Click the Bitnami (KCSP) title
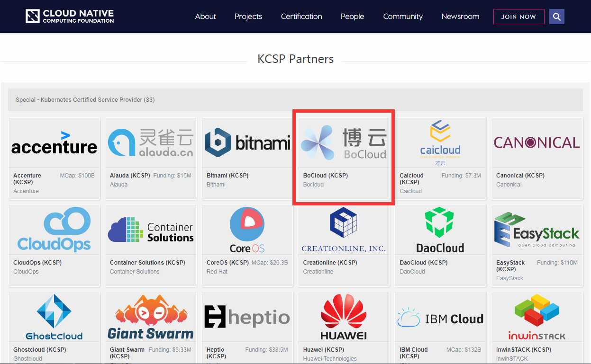This screenshot has height=364, width=591. click(x=227, y=176)
